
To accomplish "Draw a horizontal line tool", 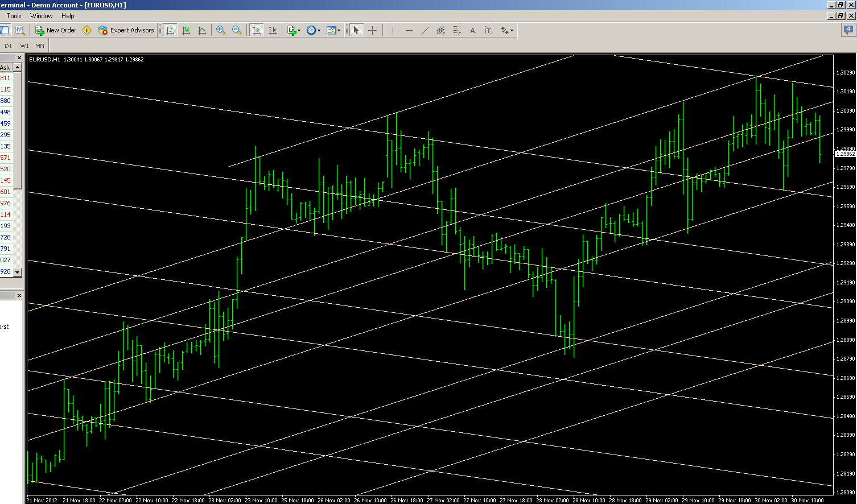I will click(x=409, y=30).
